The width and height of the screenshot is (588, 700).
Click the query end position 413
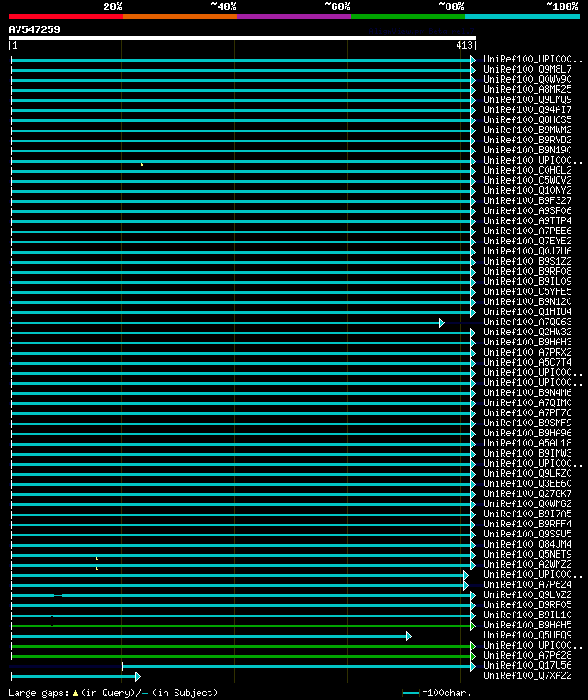[x=464, y=45]
